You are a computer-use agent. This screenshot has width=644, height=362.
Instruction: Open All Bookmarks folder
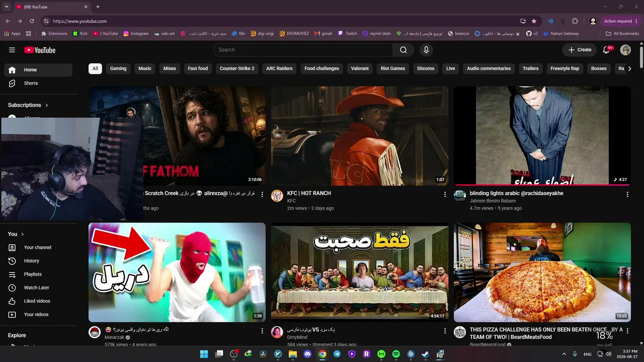622,34
